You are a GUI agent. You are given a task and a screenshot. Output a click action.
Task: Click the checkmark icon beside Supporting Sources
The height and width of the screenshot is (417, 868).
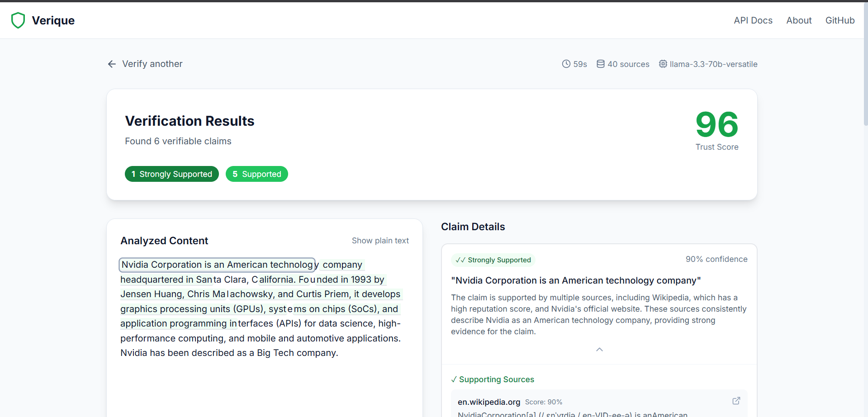[x=454, y=379]
